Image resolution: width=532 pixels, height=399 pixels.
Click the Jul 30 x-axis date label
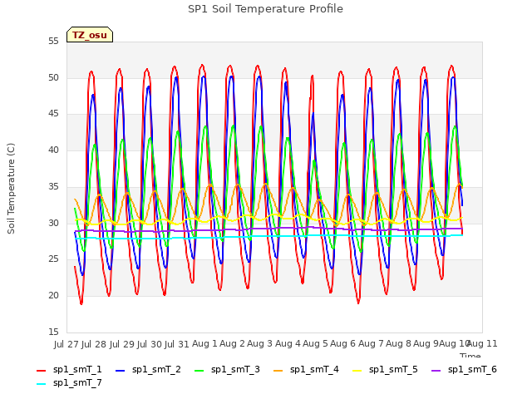tap(150, 344)
